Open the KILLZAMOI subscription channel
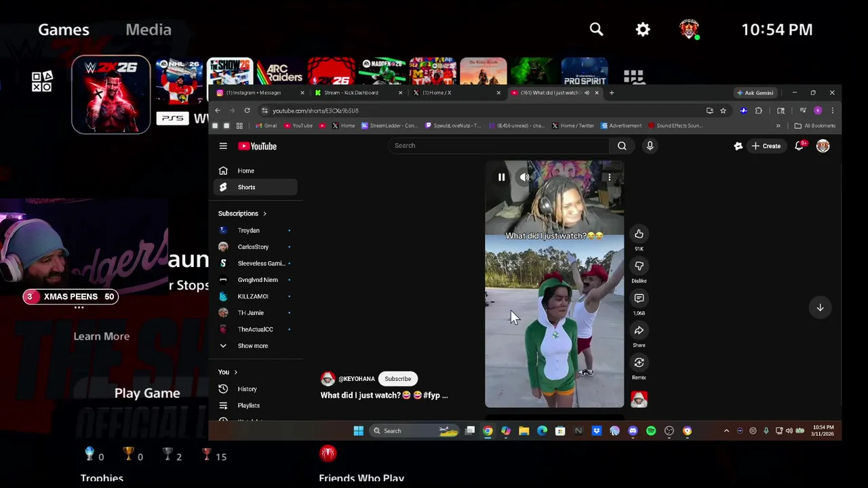The height and width of the screenshot is (488, 868). click(255, 296)
